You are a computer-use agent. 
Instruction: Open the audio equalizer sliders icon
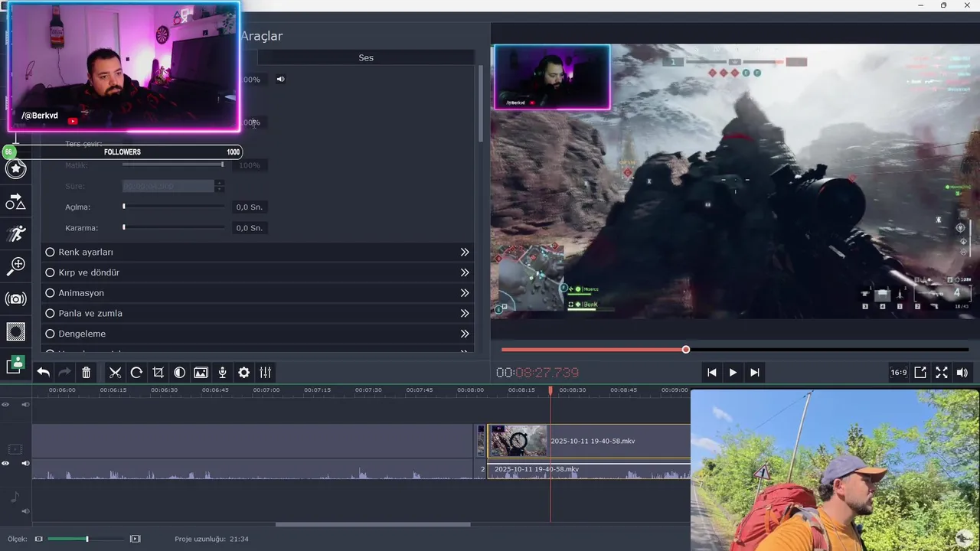click(x=265, y=373)
